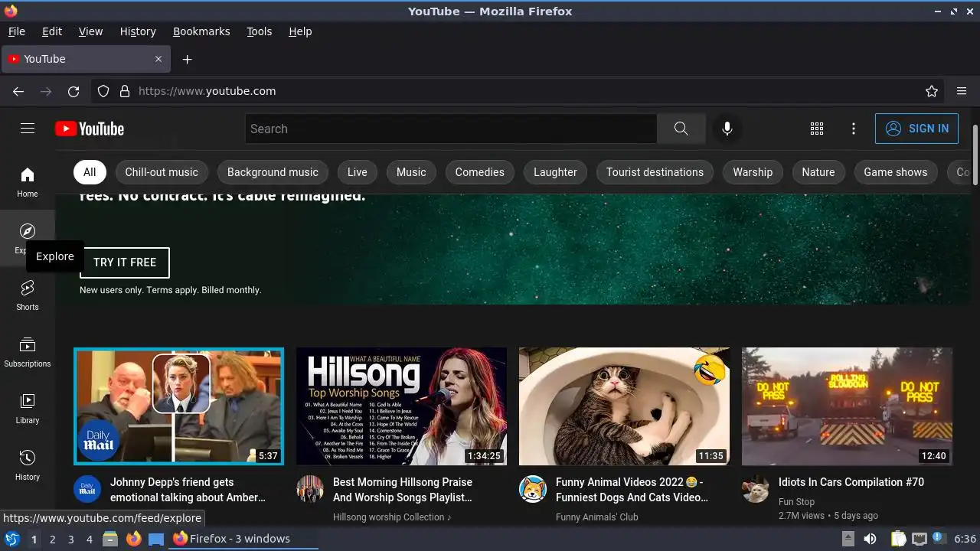Click the site padlock icon

(125, 91)
